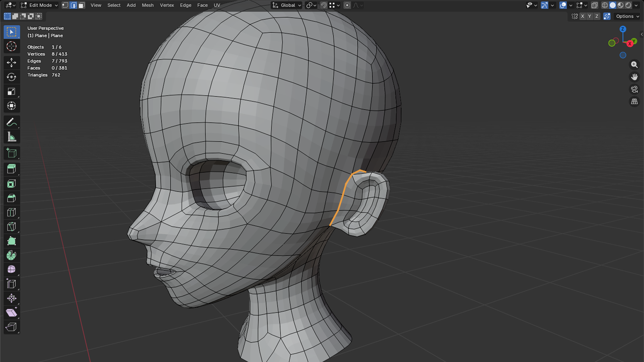The width and height of the screenshot is (644, 362).
Task: Open Global transform orientation dropdown
Action: click(x=287, y=5)
